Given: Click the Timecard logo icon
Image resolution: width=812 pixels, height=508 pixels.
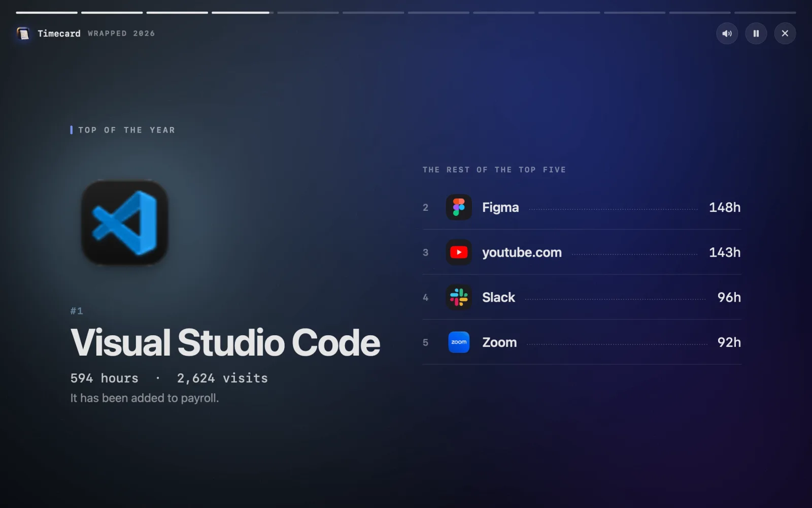Looking at the screenshot, I should [23, 34].
